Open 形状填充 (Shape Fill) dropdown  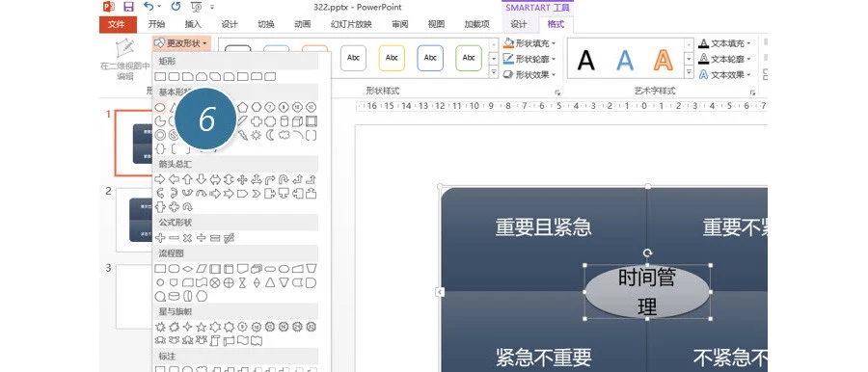pyautogui.click(x=529, y=42)
